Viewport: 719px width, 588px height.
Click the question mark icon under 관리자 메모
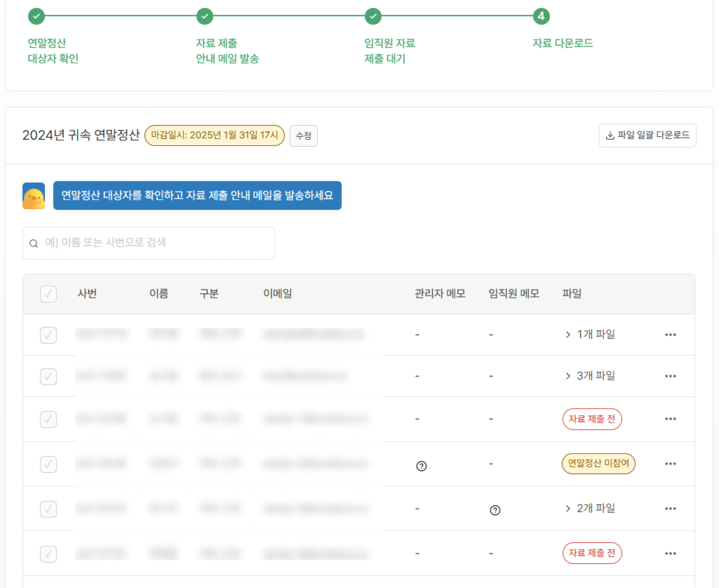pos(421,466)
